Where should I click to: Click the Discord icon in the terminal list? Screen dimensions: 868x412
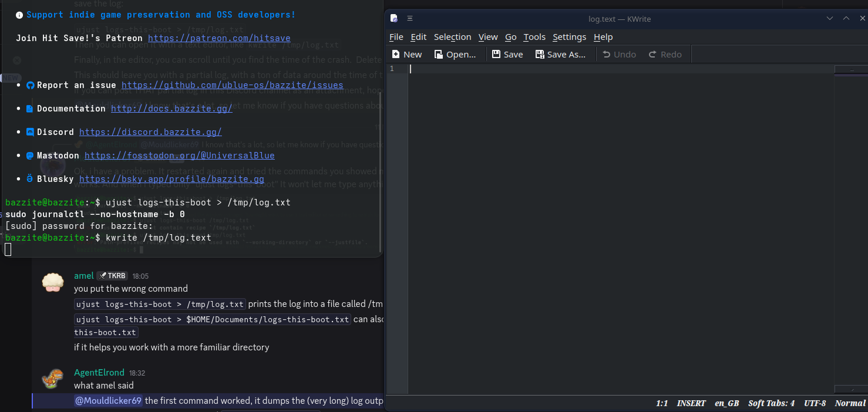pyautogui.click(x=31, y=132)
